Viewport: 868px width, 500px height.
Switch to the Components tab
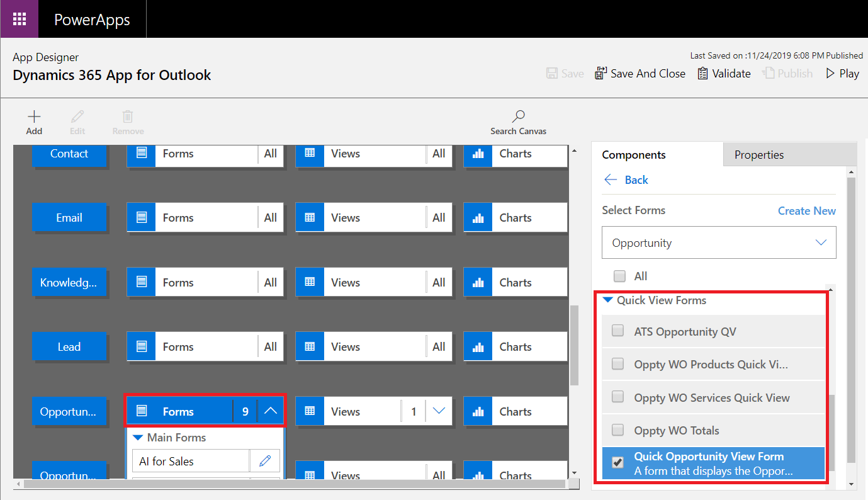(x=633, y=154)
